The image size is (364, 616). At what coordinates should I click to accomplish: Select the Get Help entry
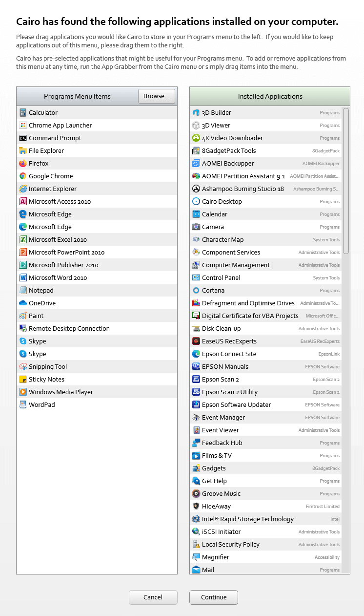point(266,481)
